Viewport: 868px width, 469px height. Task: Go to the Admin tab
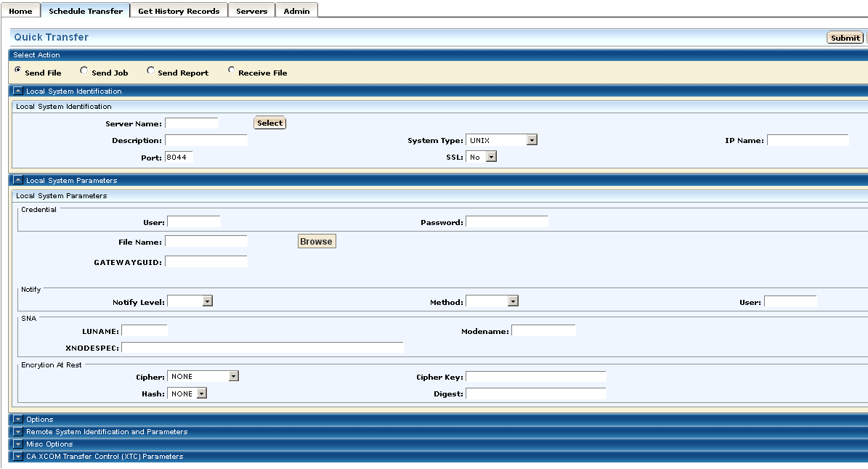296,11
